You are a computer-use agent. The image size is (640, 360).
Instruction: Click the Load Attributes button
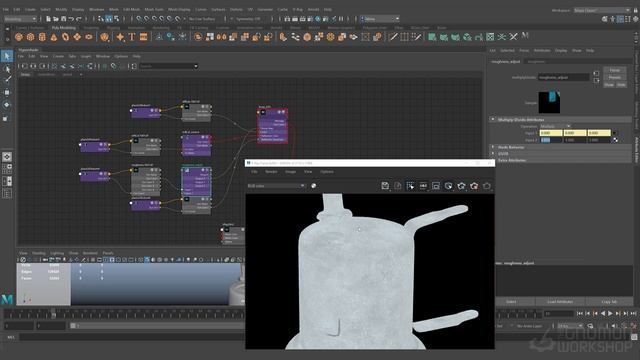tap(560, 302)
